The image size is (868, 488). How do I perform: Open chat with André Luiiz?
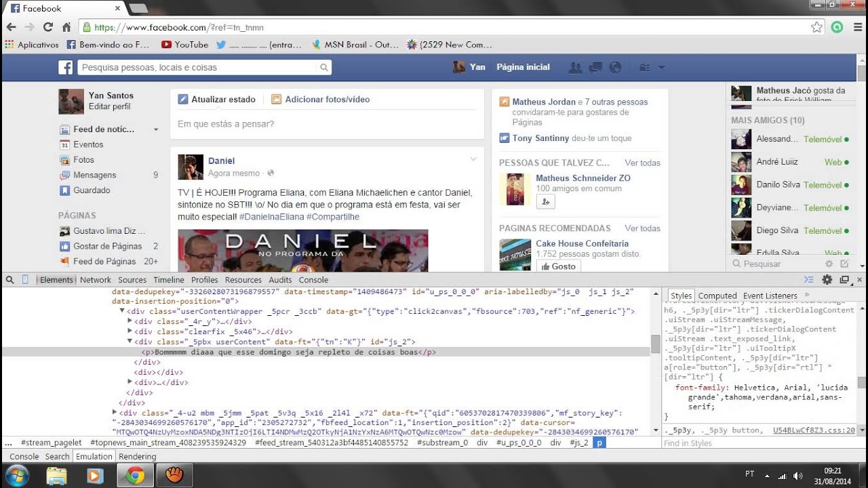[x=791, y=162]
